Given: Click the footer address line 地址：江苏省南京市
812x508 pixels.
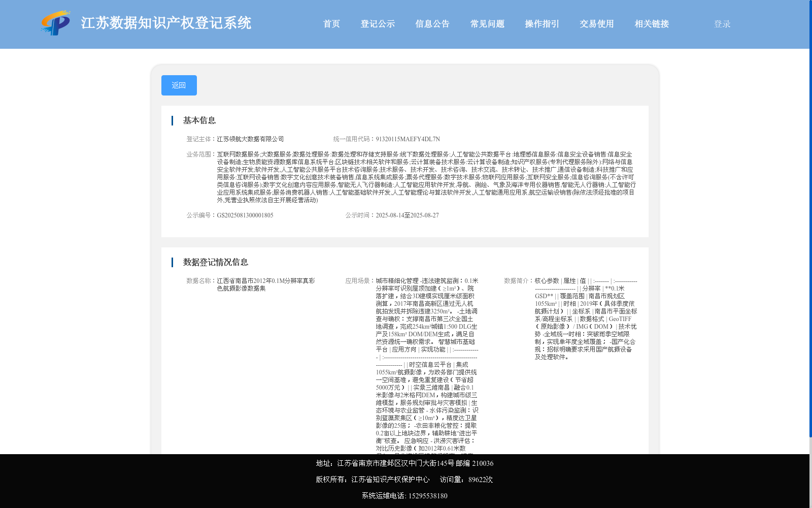Looking at the screenshot, I should point(404,463).
